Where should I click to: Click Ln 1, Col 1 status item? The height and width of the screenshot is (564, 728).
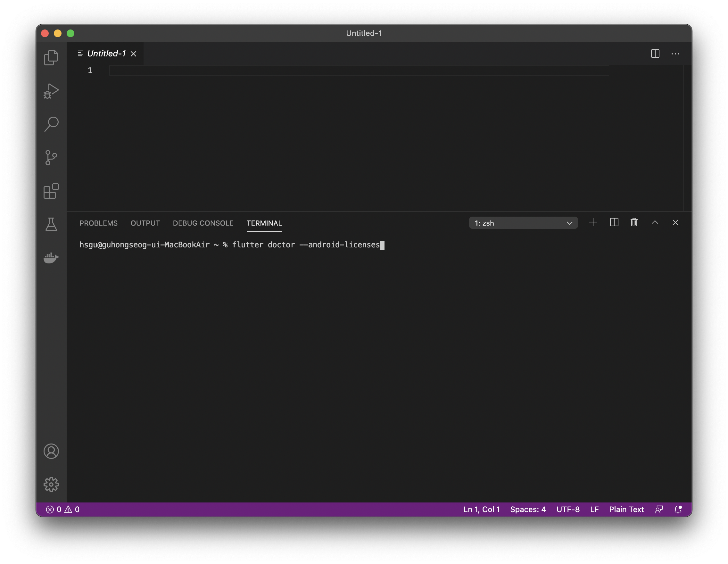pos(481,509)
